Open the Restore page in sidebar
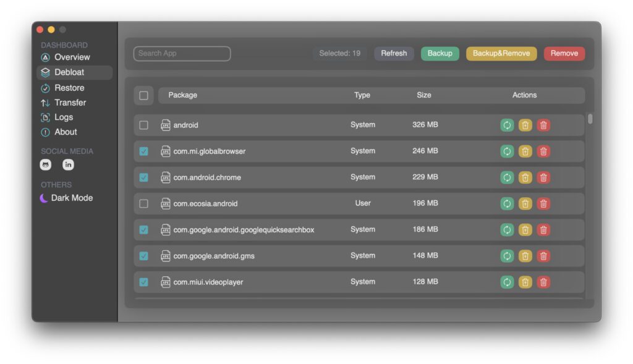Image resolution: width=633 pixels, height=364 pixels. pos(69,88)
